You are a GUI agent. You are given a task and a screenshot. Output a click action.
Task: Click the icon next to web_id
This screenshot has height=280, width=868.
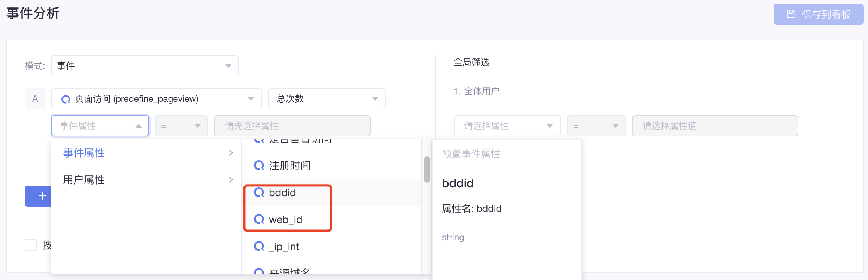point(259,219)
